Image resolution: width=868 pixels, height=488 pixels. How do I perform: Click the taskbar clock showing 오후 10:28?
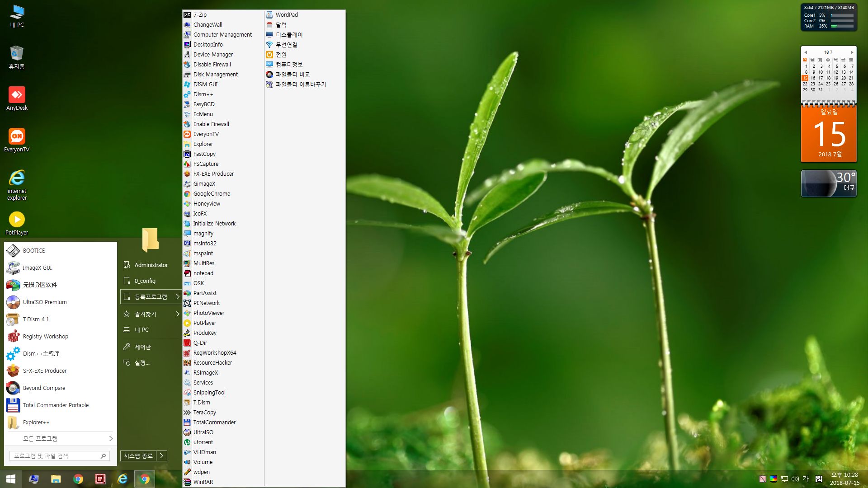(844, 479)
